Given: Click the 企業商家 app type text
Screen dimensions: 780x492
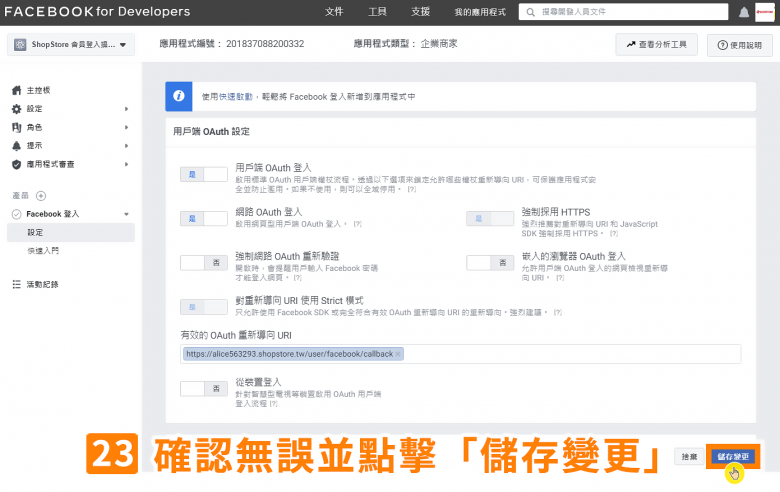Looking at the screenshot, I should [439, 44].
